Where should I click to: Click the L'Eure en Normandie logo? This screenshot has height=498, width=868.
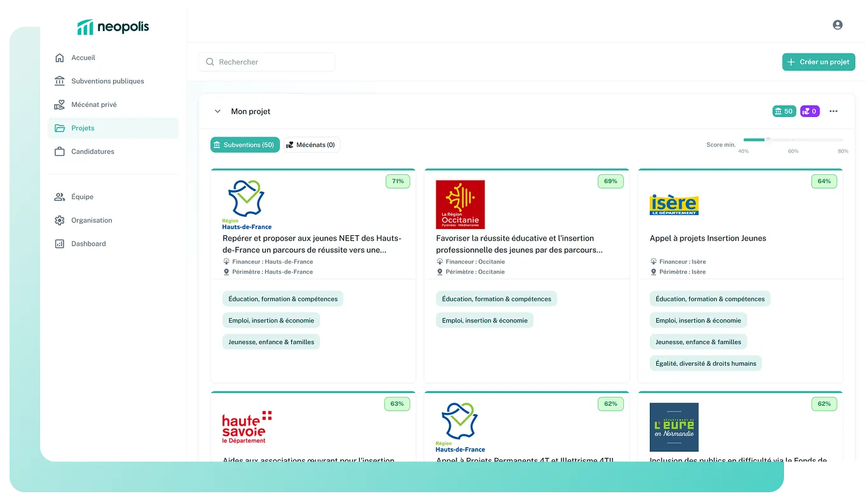pyautogui.click(x=674, y=427)
